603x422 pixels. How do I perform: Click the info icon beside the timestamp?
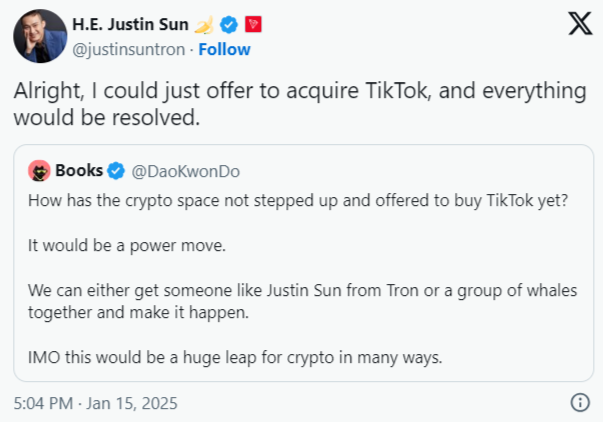pos(579,403)
